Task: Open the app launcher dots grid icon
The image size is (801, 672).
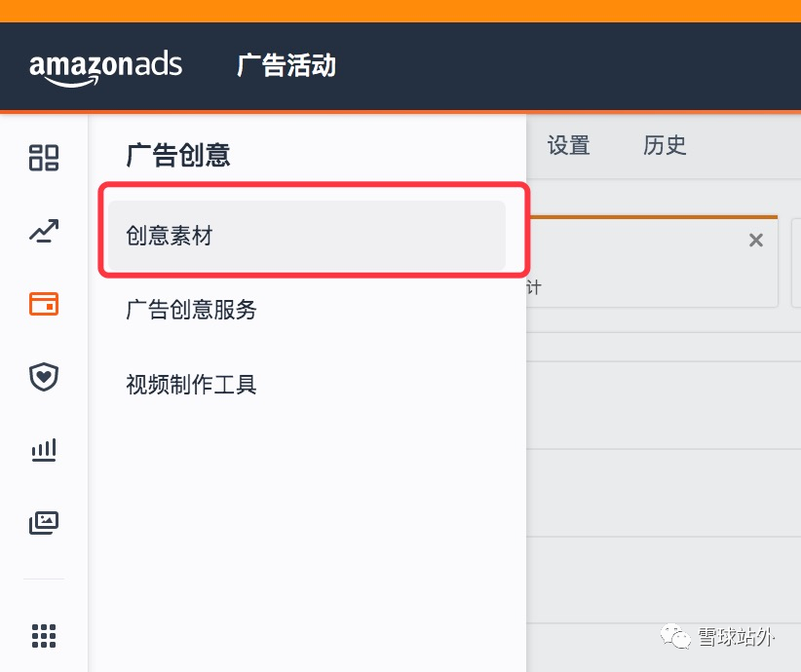Action: point(44,636)
